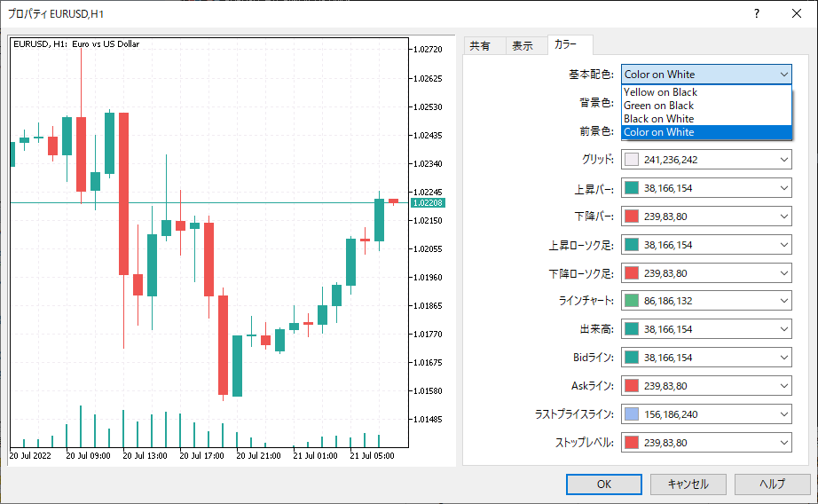Choose Yellow on Black color scheme

click(706, 91)
